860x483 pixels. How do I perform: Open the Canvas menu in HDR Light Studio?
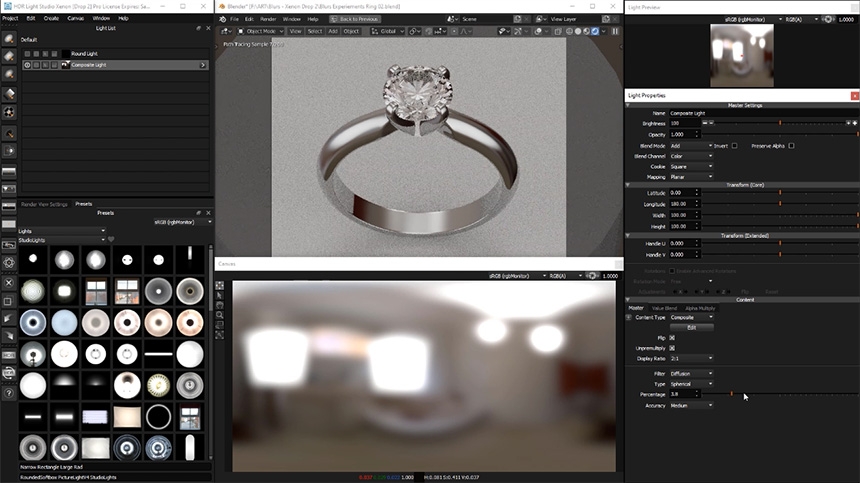(x=75, y=18)
